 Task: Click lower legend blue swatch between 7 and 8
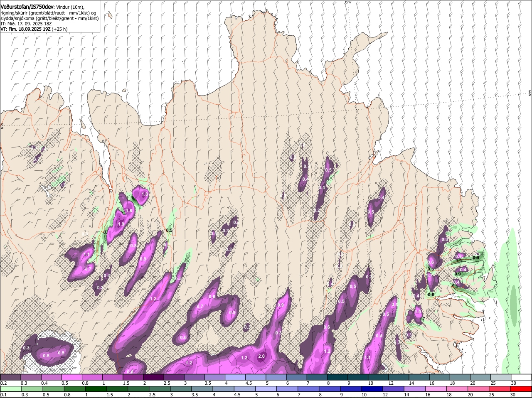tap(308, 389)
